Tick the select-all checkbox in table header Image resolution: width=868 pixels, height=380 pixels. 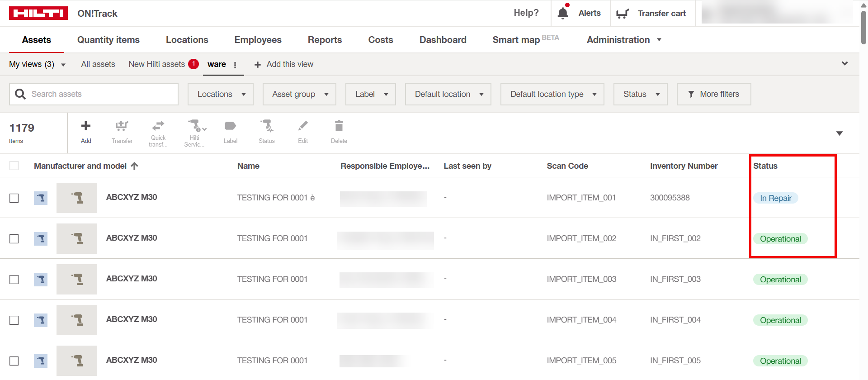(14, 166)
